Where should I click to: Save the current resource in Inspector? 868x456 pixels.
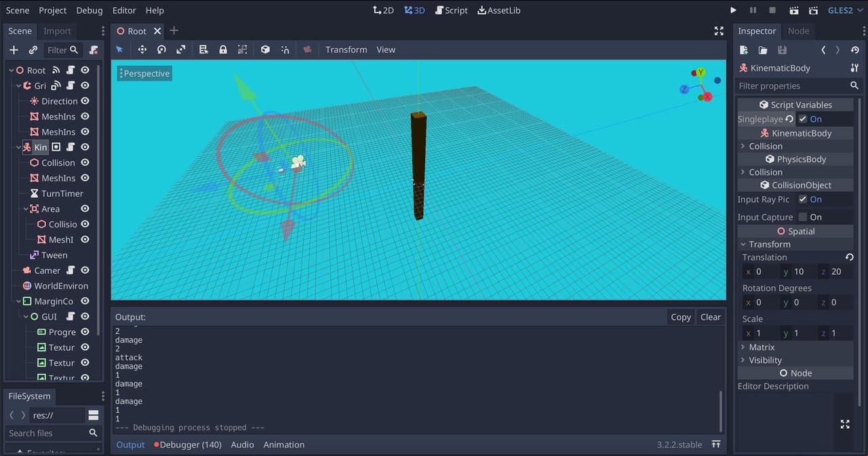(x=782, y=50)
